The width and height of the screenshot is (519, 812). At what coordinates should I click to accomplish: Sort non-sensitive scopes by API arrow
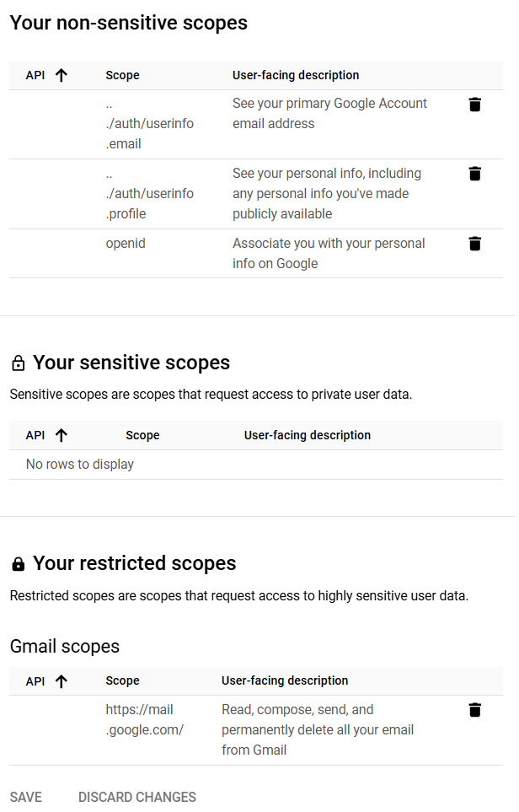pos(61,75)
